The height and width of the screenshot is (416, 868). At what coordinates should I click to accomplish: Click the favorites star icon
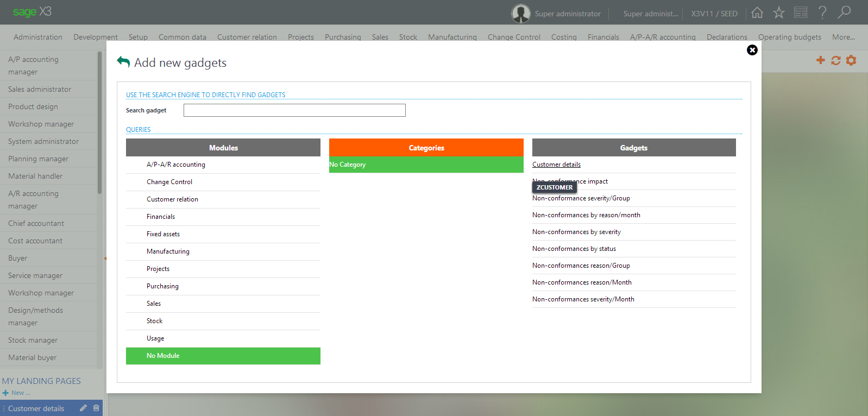779,12
